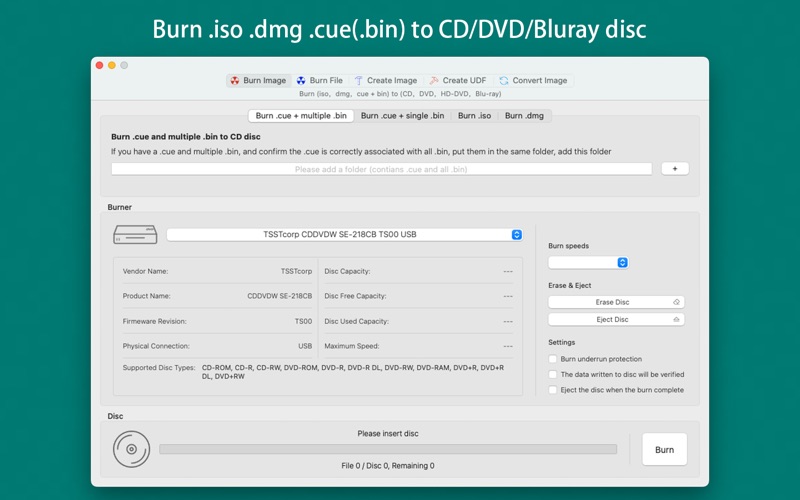
Task: Click the disc icon in the Disc section
Action: pos(131,449)
